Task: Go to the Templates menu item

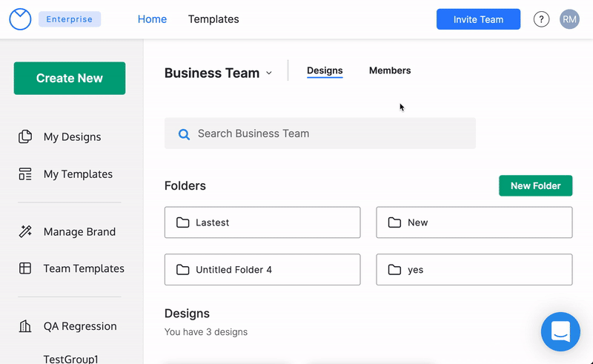Action: coord(213,19)
